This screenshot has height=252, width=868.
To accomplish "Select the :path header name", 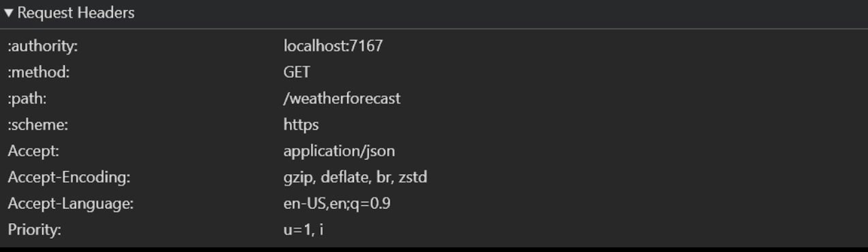I will (27, 99).
